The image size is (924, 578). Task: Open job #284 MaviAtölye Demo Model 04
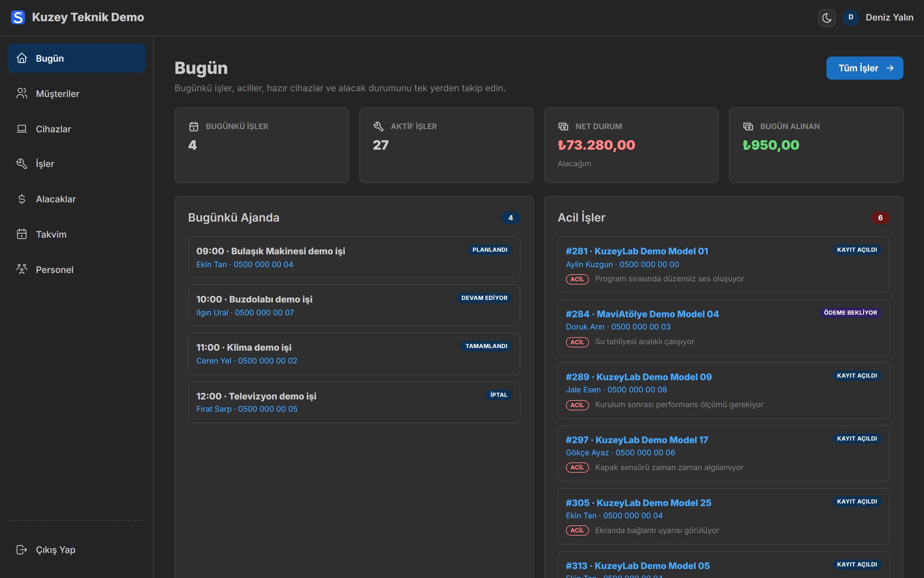click(723, 328)
